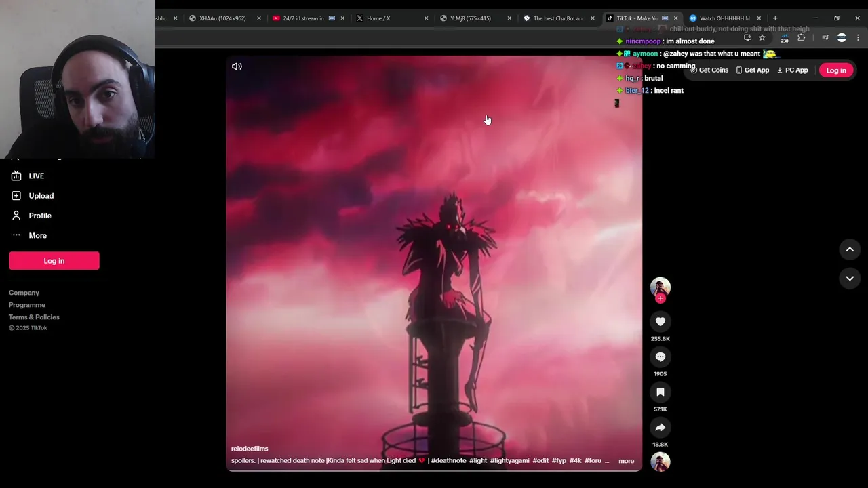Click the LIVE sidebar icon
Image resolution: width=868 pixels, height=488 pixels.
point(16,176)
